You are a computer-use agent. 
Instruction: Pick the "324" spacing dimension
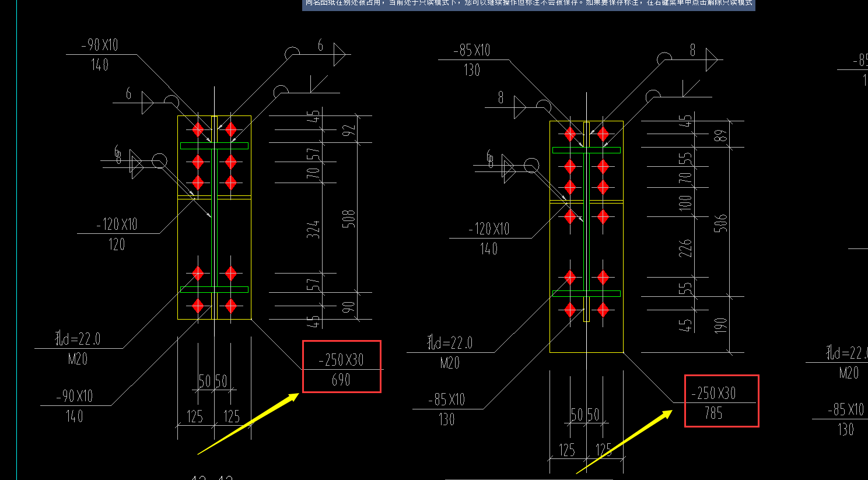click(314, 229)
